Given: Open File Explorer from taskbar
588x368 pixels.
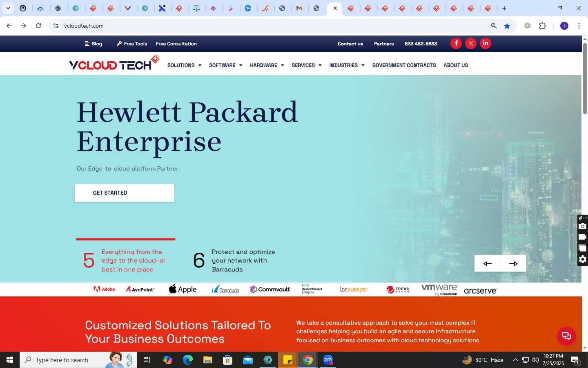Looking at the screenshot, I should click(x=208, y=360).
